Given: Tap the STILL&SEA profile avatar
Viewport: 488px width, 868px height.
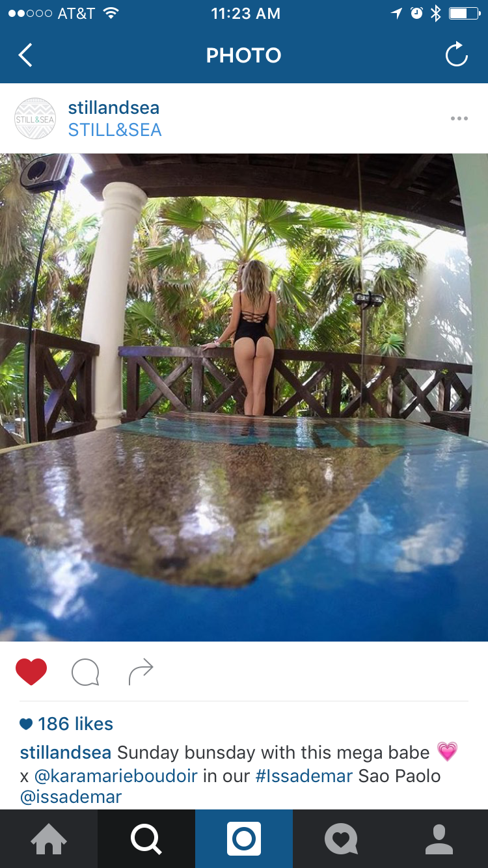Looking at the screenshot, I should 35,118.
